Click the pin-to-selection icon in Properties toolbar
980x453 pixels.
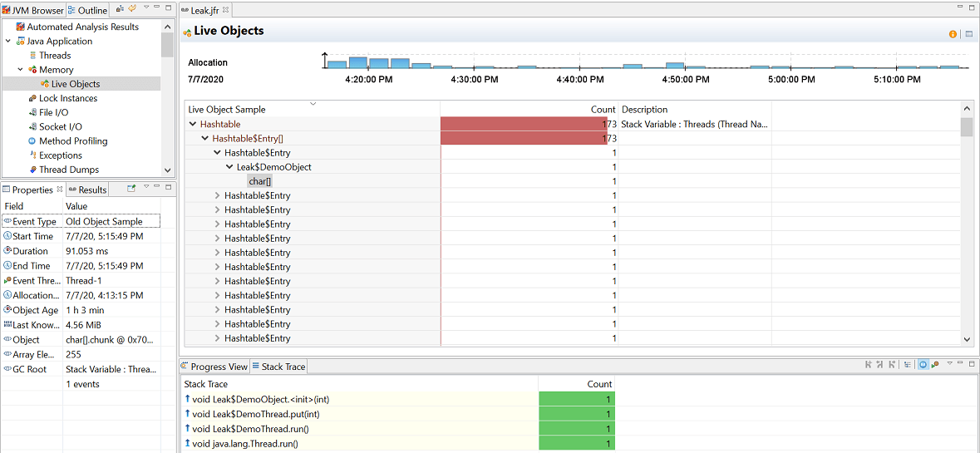[131, 187]
